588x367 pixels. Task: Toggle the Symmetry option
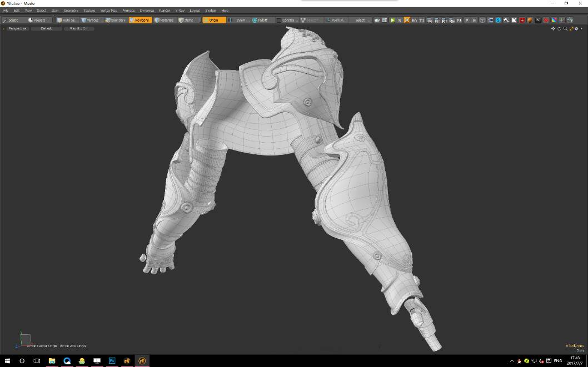(x=238, y=20)
